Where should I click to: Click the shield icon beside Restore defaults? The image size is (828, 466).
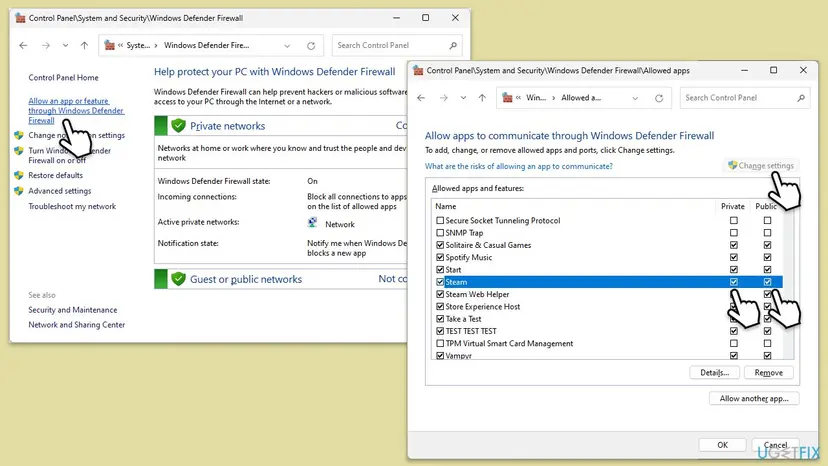click(19, 175)
